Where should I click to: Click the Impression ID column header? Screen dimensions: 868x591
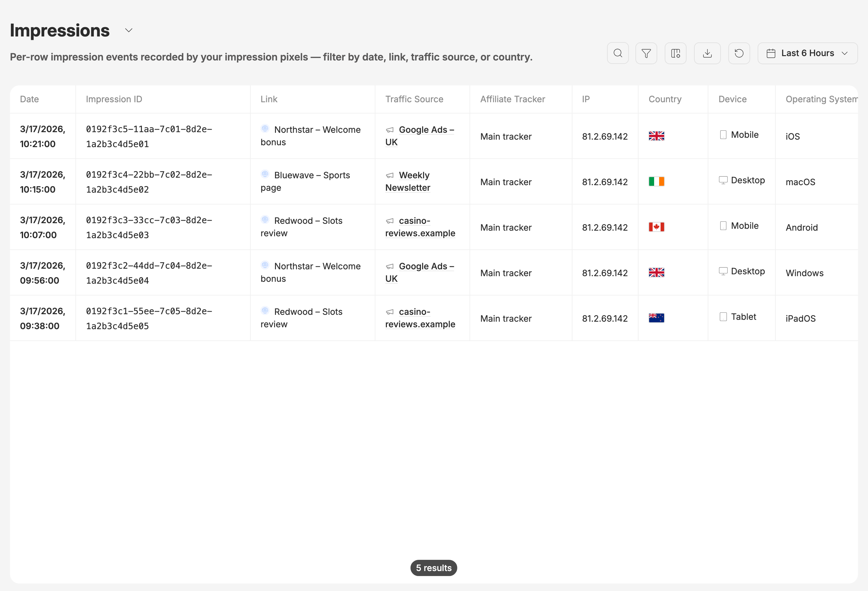pyautogui.click(x=114, y=99)
